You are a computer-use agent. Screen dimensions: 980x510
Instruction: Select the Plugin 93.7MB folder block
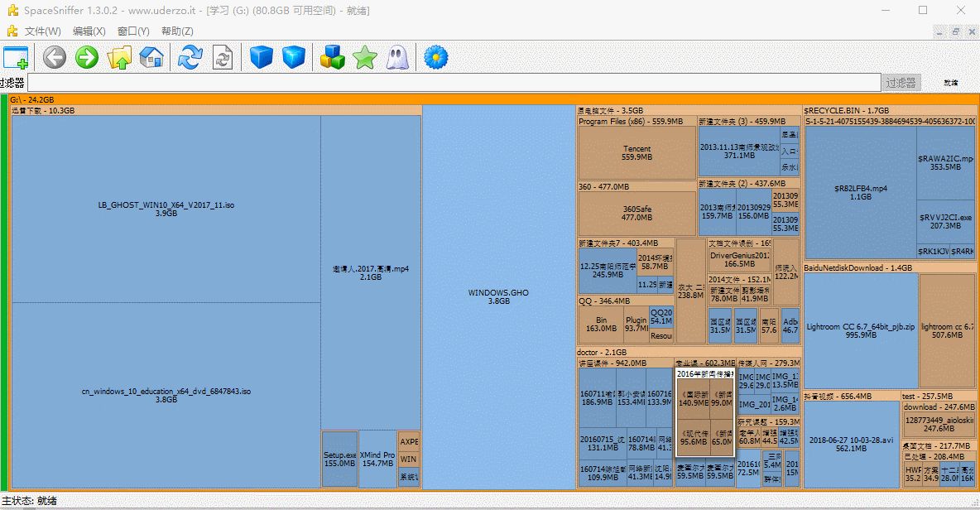tap(637, 325)
